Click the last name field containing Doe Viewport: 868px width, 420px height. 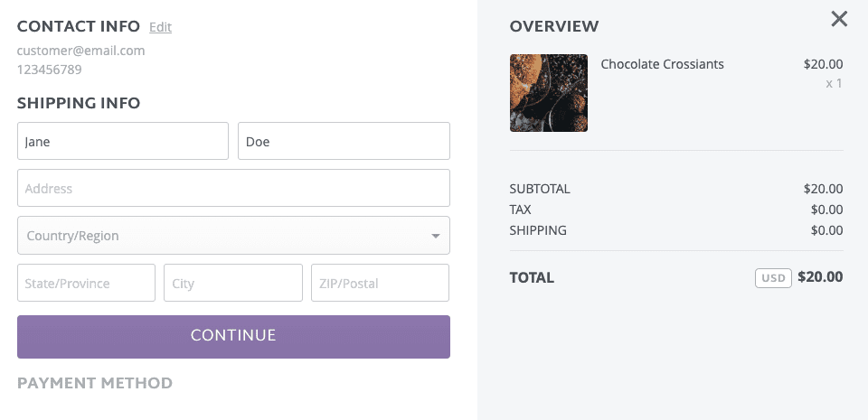tap(344, 141)
